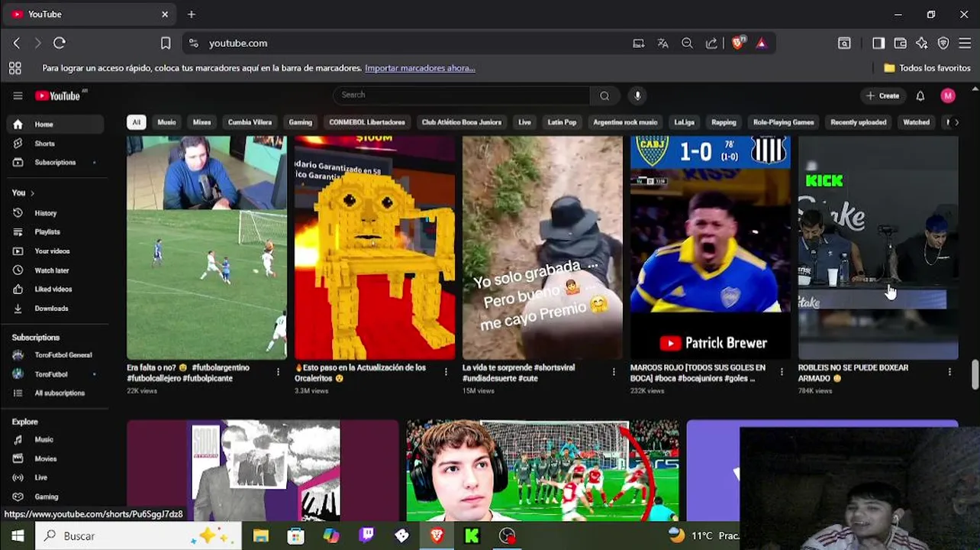The image size is (980, 550).
Task: Open 'Todos los favoritos' bookmarks folder
Action: click(x=927, y=68)
